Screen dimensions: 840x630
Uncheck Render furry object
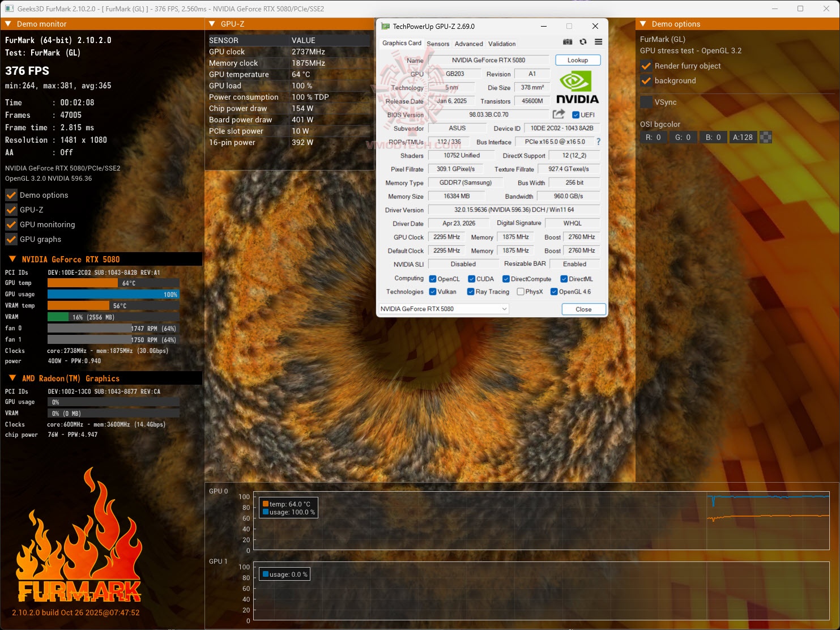click(x=646, y=66)
